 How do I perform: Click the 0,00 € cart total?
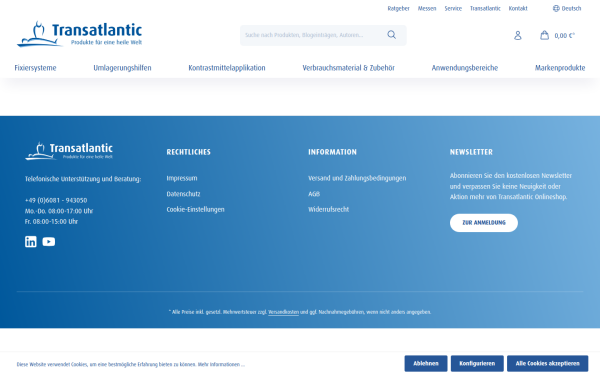(x=564, y=36)
